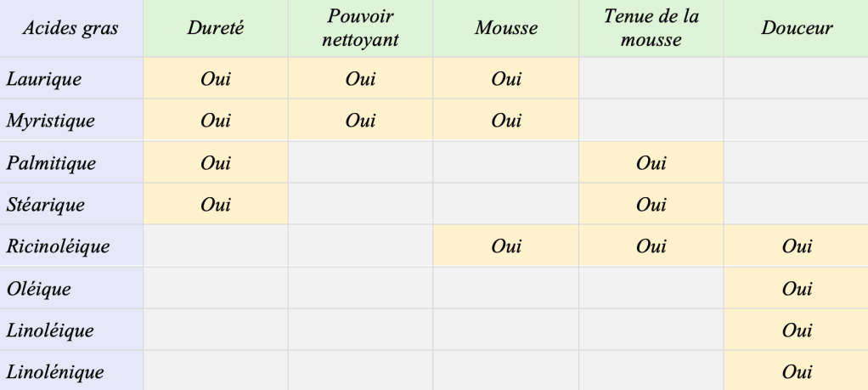Select Ricinoléique's "Oui" in the Mousse column
868x390 pixels.
point(506,247)
